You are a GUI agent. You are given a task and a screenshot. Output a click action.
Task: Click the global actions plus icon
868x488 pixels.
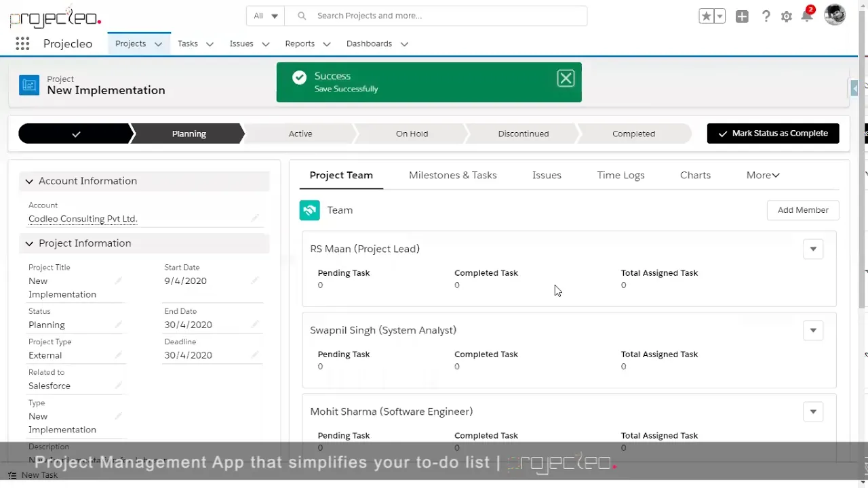pyautogui.click(x=742, y=16)
